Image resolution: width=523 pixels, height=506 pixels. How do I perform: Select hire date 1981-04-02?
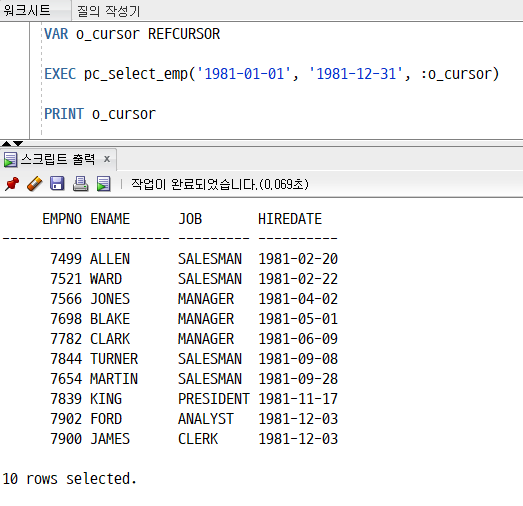coord(298,299)
